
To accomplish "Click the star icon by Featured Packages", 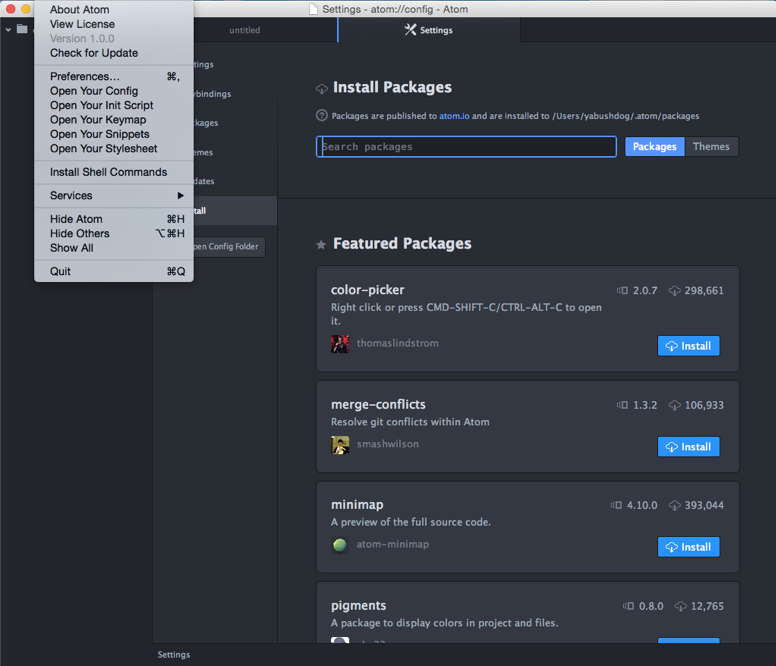I will coord(321,244).
